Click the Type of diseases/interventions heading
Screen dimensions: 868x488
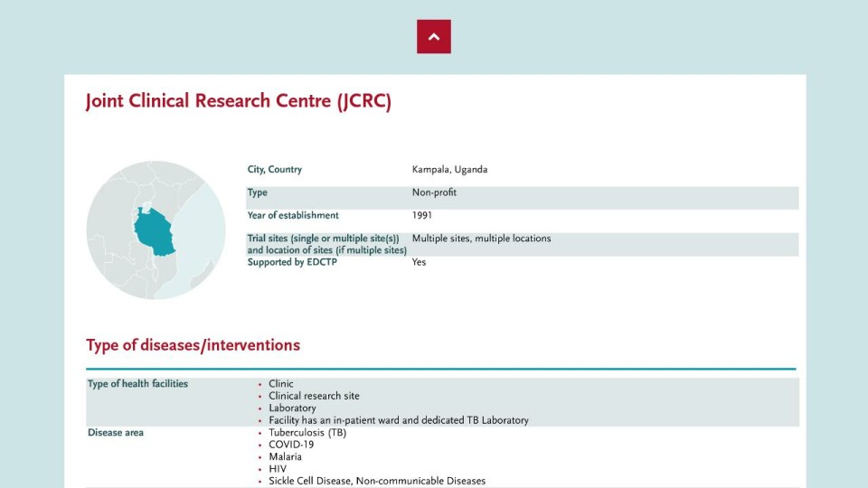pos(193,344)
